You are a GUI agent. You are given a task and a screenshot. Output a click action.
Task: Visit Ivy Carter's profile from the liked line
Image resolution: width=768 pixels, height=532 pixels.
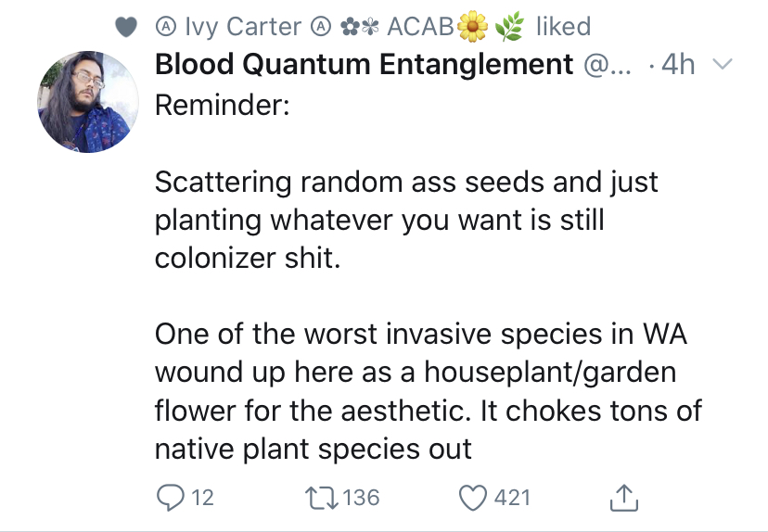243,27
